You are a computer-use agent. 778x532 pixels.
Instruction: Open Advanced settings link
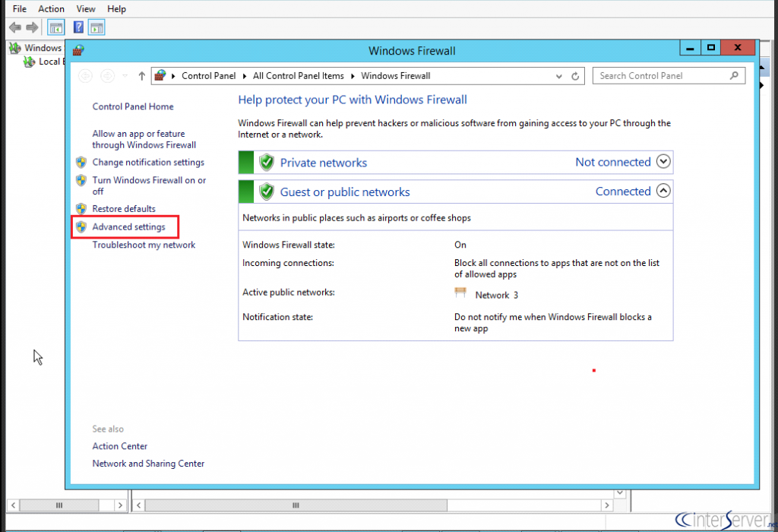(128, 226)
